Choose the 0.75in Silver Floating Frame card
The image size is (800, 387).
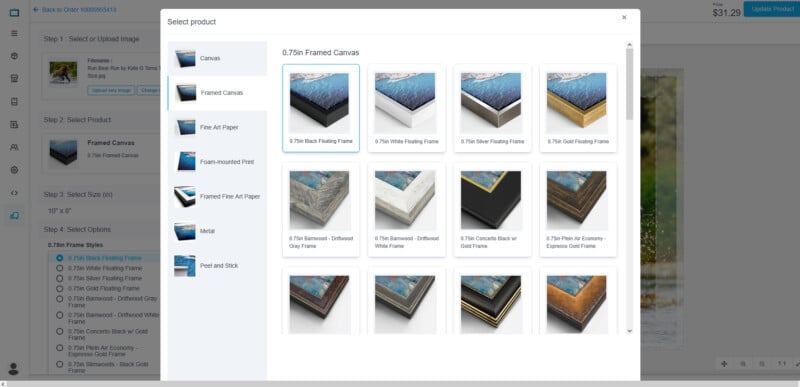click(x=492, y=108)
